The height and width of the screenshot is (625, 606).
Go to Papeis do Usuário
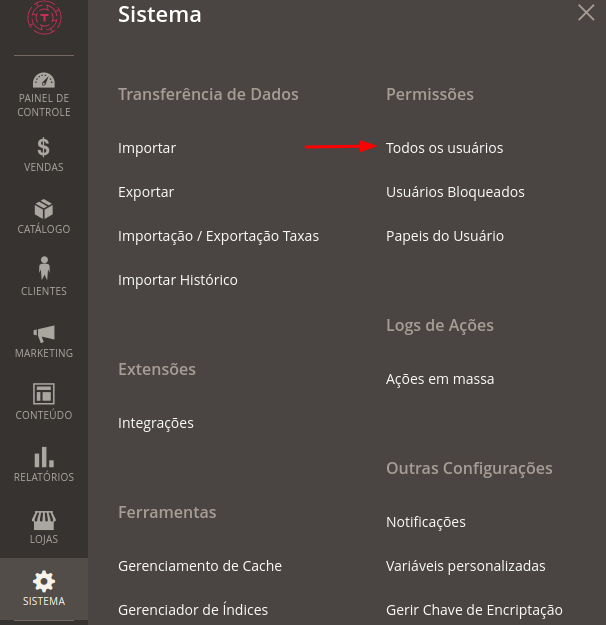coord(445,236)
